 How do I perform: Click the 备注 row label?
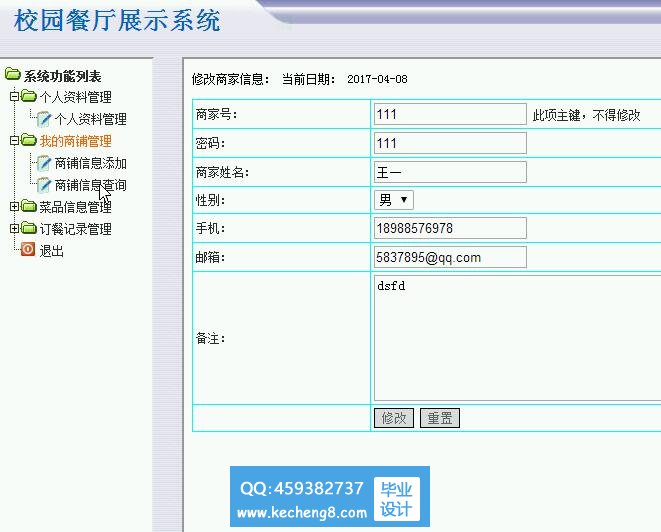coord(210,339)
